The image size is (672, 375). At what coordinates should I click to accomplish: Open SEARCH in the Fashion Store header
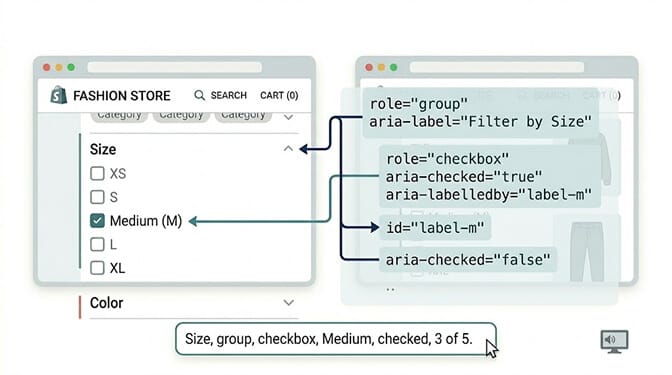228,95
